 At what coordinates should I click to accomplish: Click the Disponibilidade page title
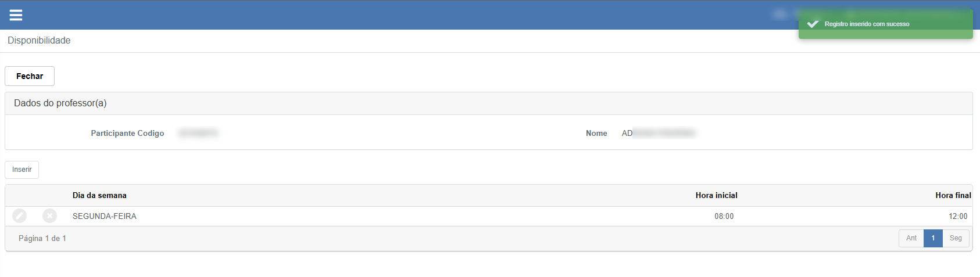[39, 41]
